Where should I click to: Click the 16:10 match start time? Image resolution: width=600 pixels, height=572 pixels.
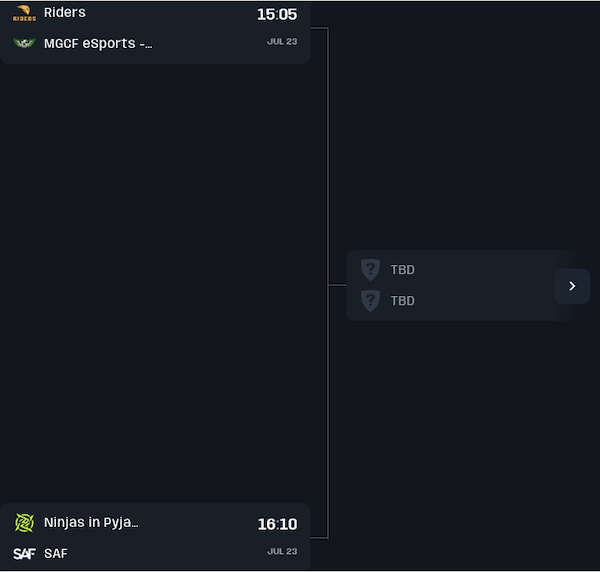[277, 524]
